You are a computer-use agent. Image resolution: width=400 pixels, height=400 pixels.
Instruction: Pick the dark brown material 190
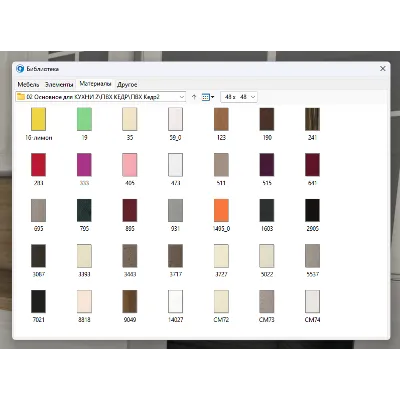[267, 119]
